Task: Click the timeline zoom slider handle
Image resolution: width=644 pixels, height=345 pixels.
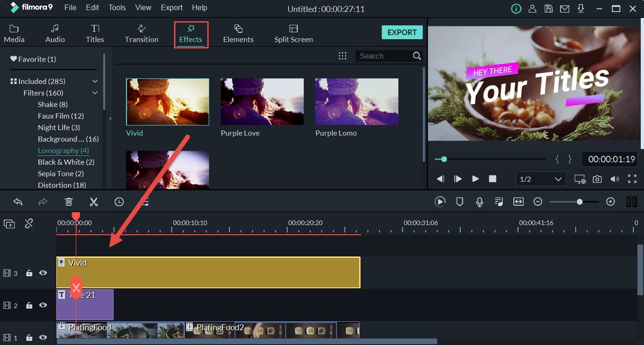Action: pyautogui.click(x=579, y=202)
